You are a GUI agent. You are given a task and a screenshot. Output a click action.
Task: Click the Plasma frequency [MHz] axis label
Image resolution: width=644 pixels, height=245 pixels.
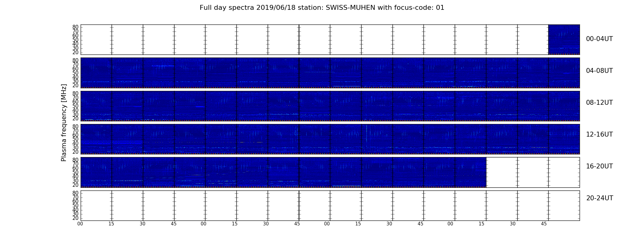coord(64,123)
